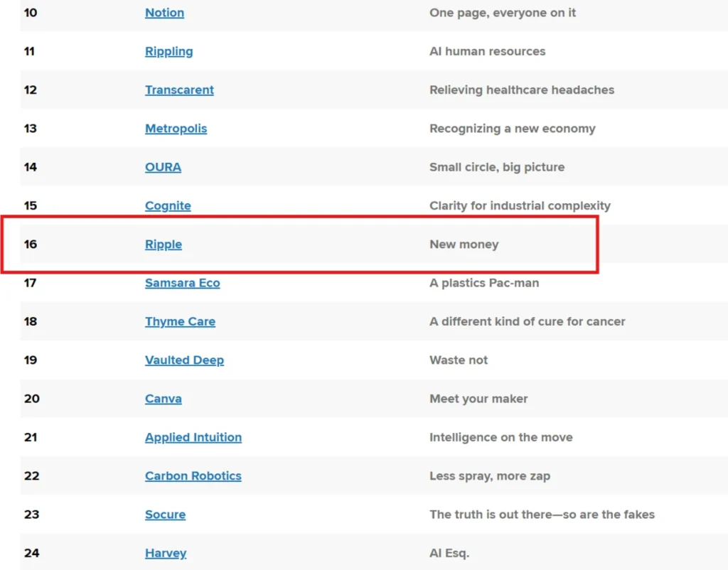Click rank number 10

pyautogui.click(x=31, y=13)
